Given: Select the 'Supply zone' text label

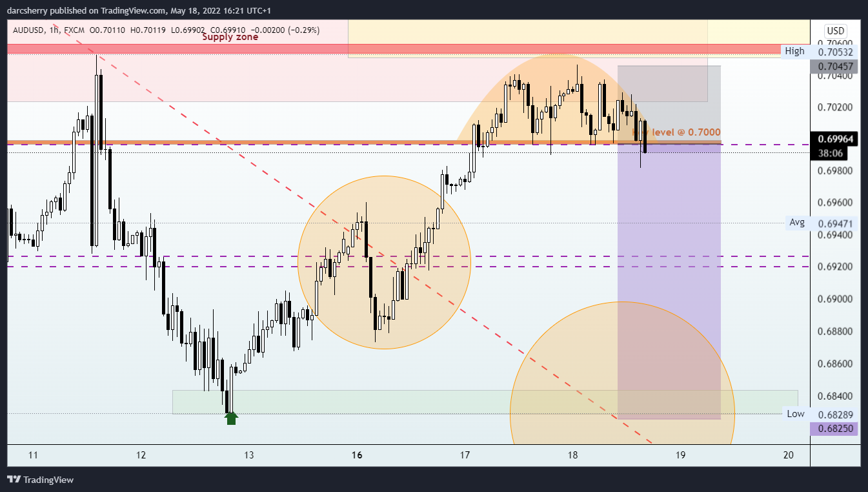Looking at the screenshot, I should (x=230, y=37).
